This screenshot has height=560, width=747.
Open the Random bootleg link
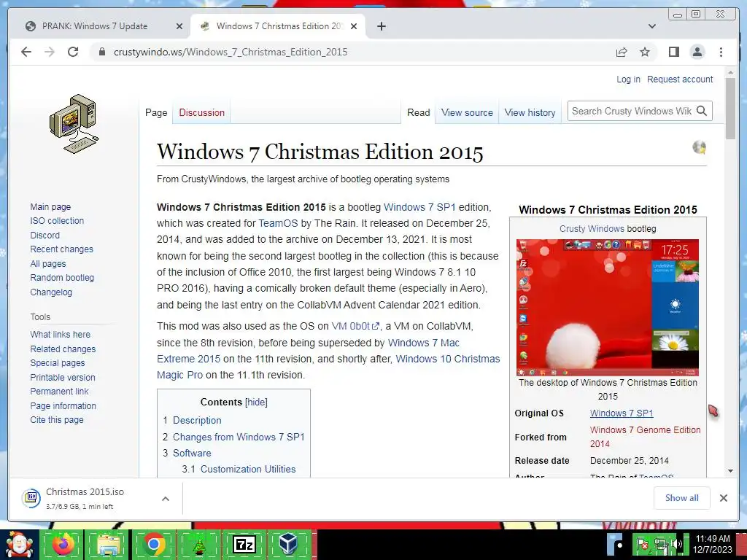62,278
